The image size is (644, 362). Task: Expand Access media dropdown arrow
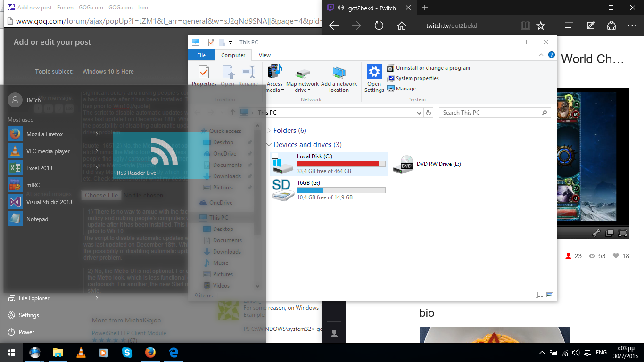pyautogui.click(x=282, y=90)
